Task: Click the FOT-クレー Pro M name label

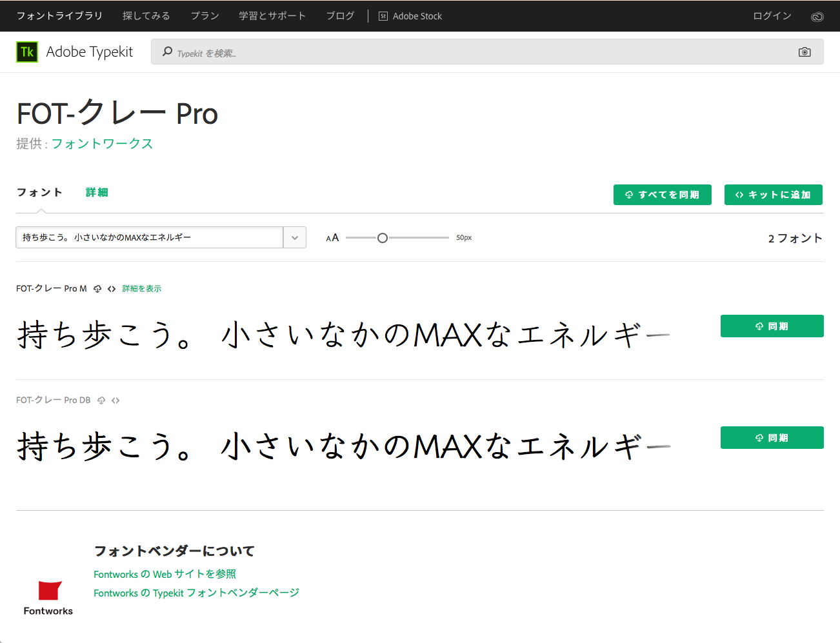Action: point(52,289)
